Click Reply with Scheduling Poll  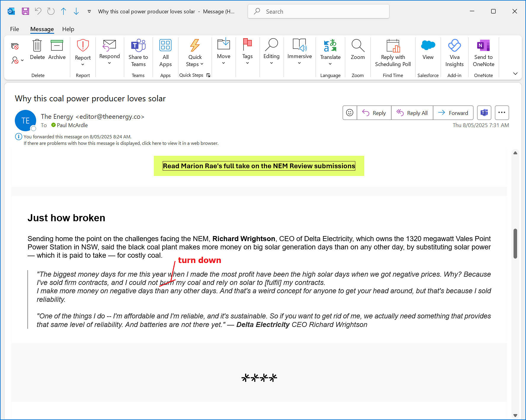[393, 53]
